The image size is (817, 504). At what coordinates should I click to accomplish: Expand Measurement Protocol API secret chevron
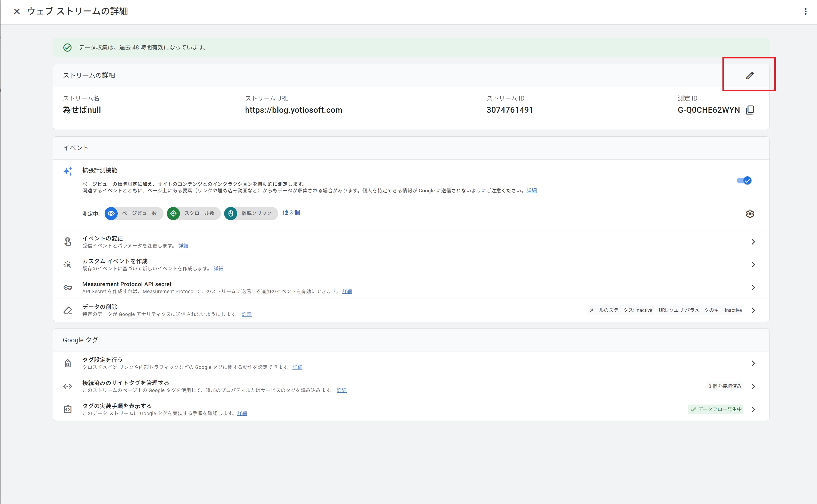753,287
